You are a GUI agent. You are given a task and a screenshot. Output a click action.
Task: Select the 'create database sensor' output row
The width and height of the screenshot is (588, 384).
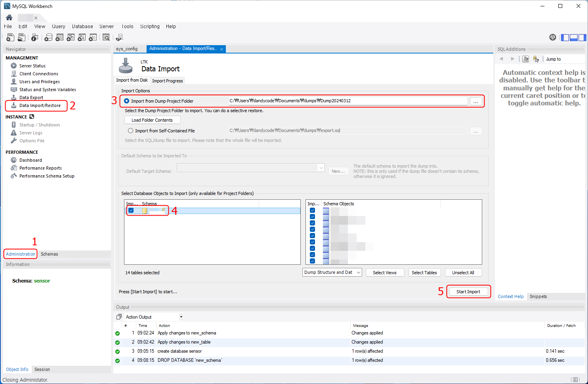click(349, 351)
